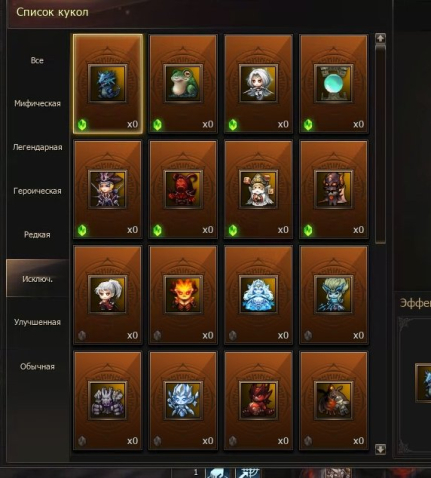Image resolution: width=431 pixels, height=478 pixels.
Task: Open the Все filter tab
Action: pyautogui.click(x=37, y=60)
